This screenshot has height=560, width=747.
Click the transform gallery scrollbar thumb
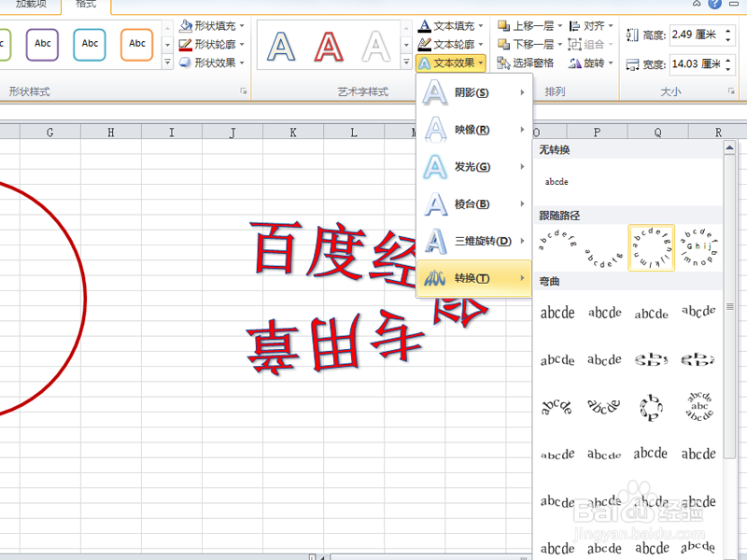coord(729,306)
